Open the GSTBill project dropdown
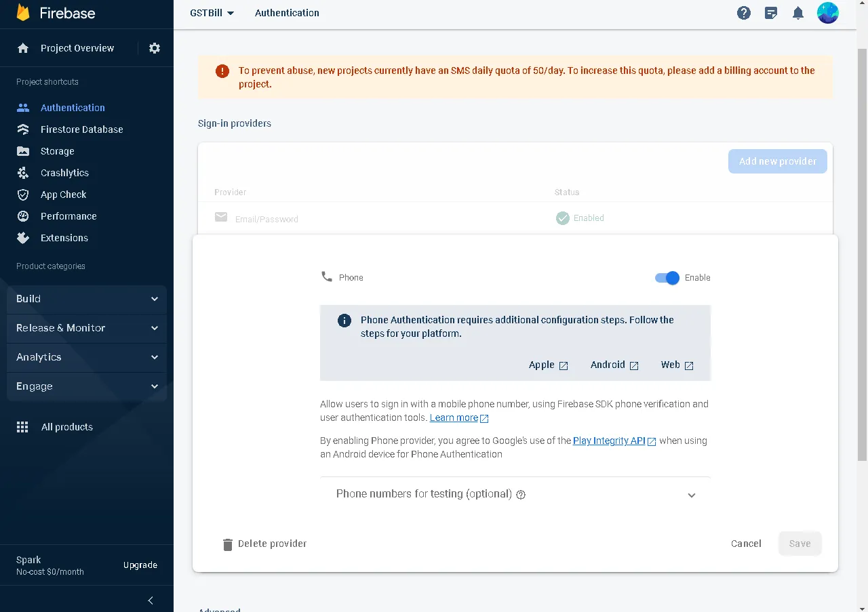Screen dimensions: 868x612 tap(212, 13)
